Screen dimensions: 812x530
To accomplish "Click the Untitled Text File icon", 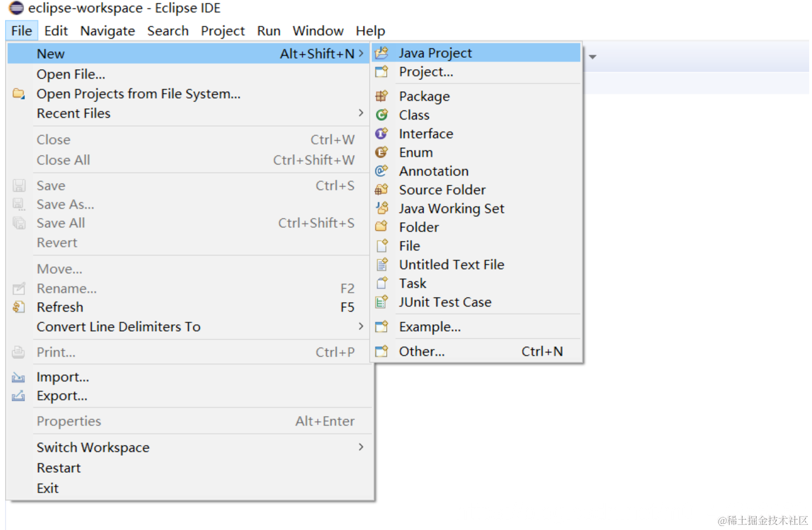I will coord(382,264).
